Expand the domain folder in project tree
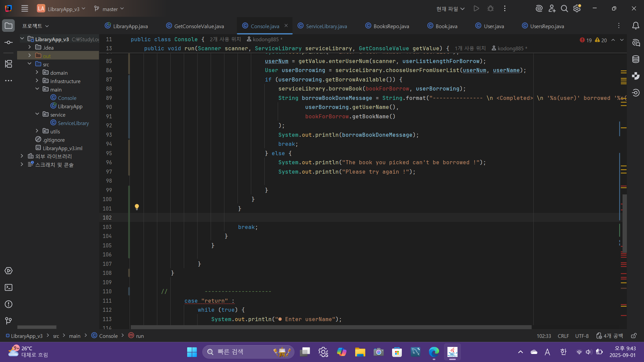 (x=37, y=72)
